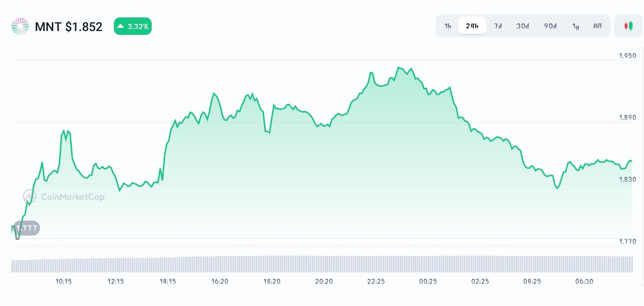Click the MNT token logo icon

pyautogui.click(x=20, y=26)
